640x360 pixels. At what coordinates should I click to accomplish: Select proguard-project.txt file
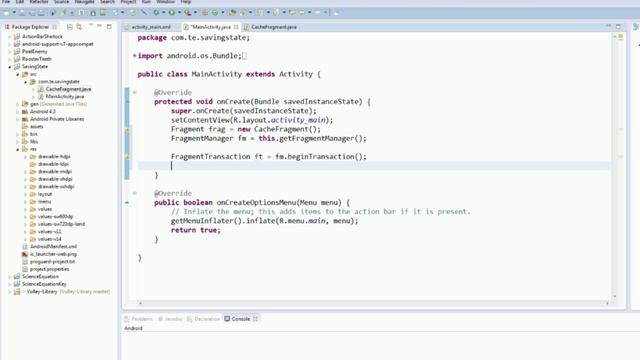(x=52, y=262)
